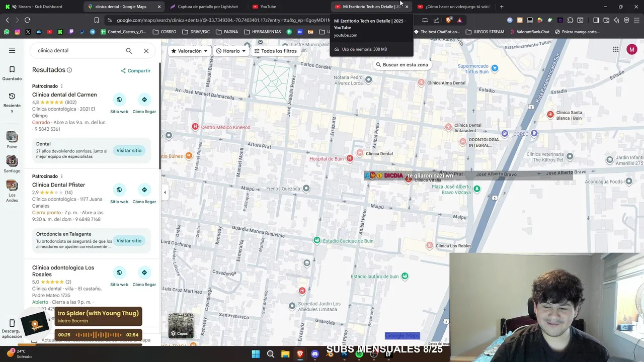Open Todos los filtros
Image resolution: width=644 pixels, height=362 pixels.
point(275,51)
